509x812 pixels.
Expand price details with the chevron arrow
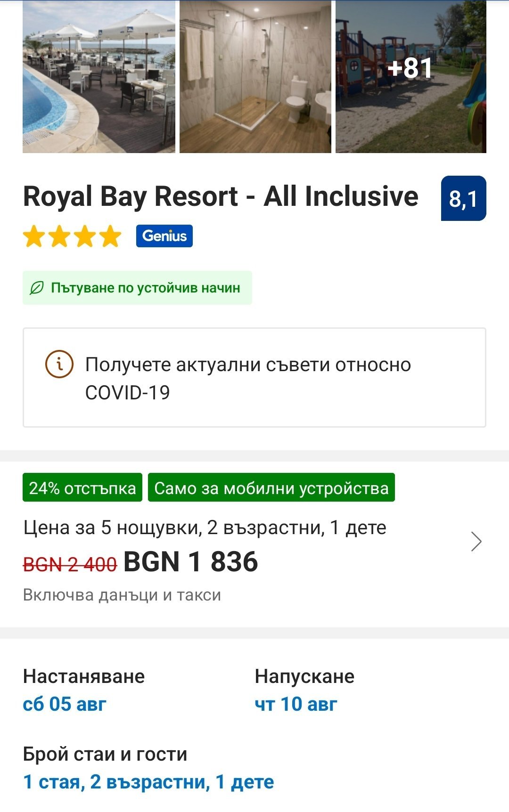click(476, 542)
